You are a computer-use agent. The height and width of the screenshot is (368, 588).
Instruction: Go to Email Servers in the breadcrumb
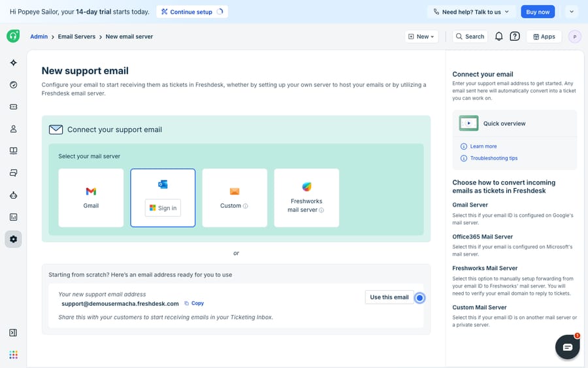point(76,37)
